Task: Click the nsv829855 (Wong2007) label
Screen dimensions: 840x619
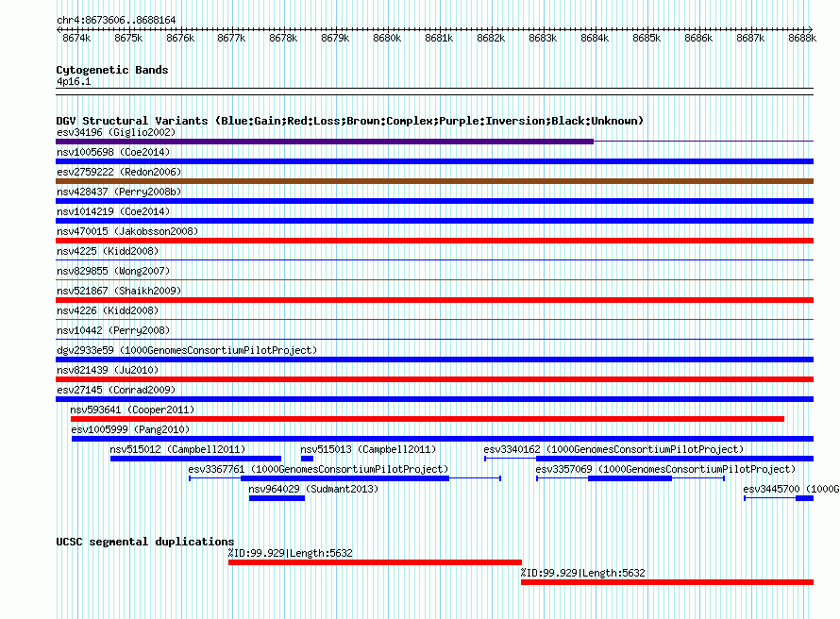Action: (x=113, y=271)
